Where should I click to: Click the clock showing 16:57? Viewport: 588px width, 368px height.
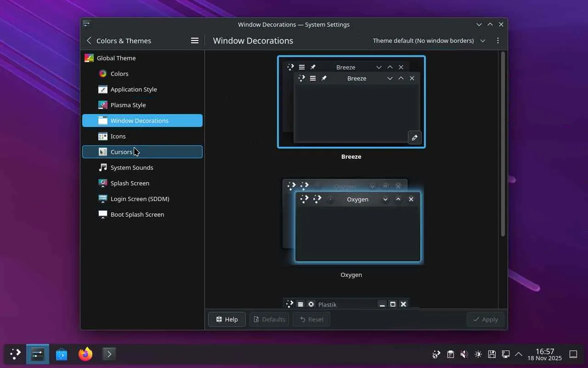[544, 354]
